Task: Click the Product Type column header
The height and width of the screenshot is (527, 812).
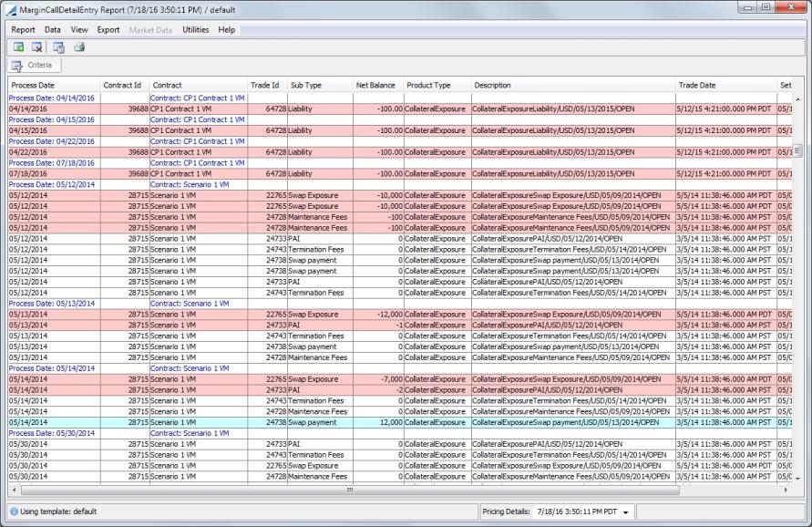Action: [437, 85]
